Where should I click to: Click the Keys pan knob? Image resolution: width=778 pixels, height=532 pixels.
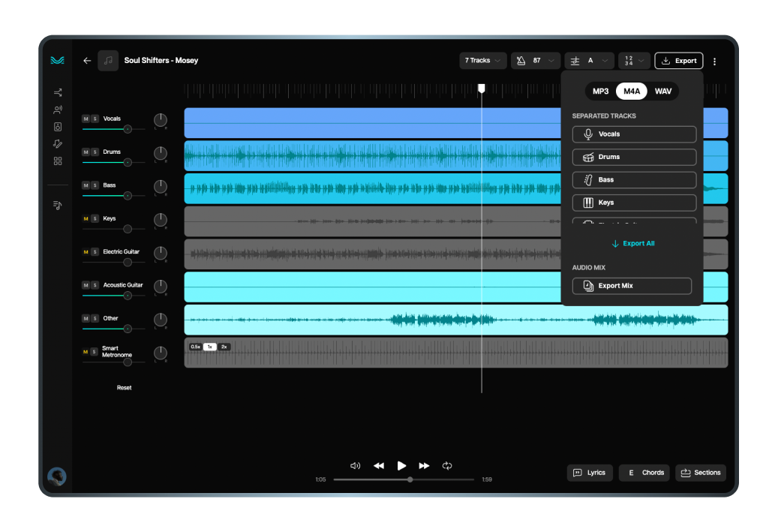coord(161,220)
